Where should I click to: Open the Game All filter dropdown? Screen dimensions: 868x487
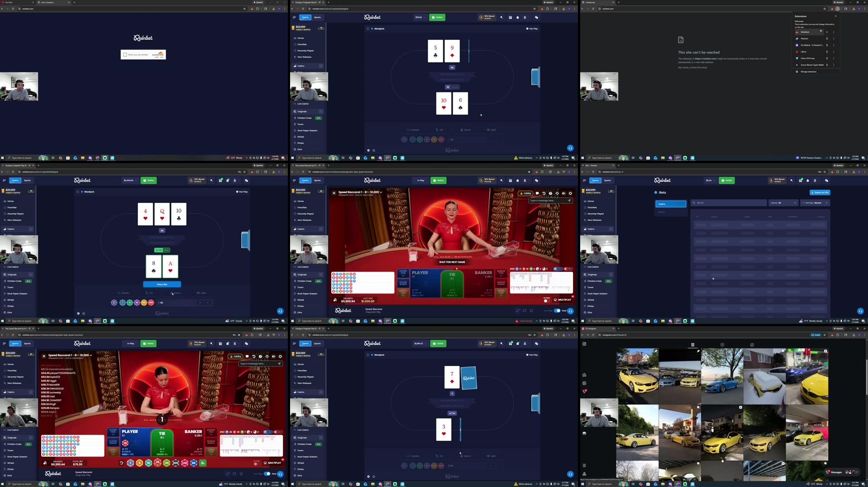tap(783, 203)
